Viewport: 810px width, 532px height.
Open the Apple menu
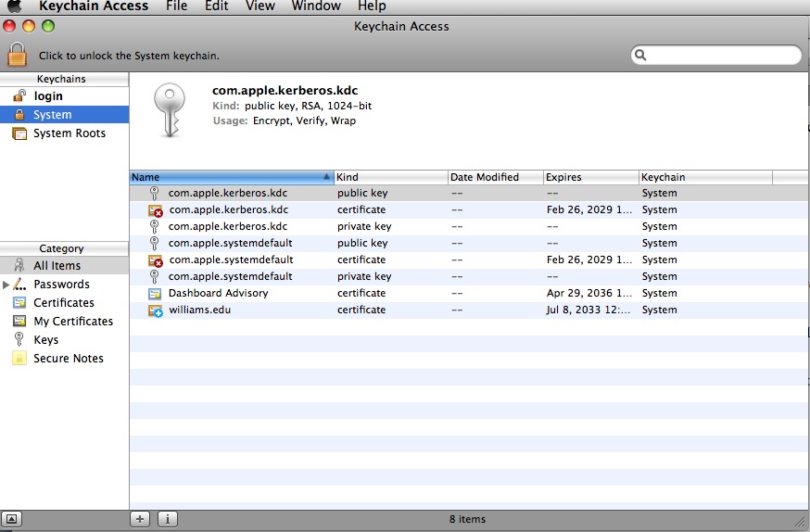[15, 6]
